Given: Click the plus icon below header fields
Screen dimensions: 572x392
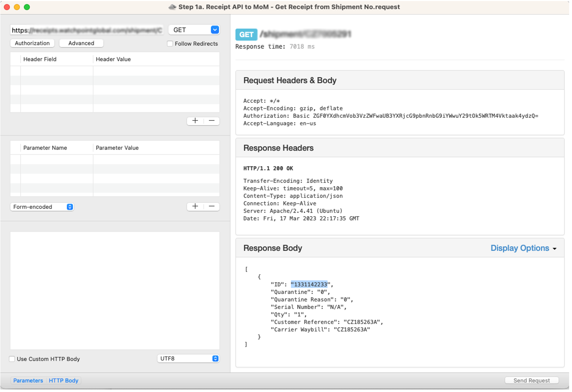Looking at the screenshot, I should click(195, 121).
